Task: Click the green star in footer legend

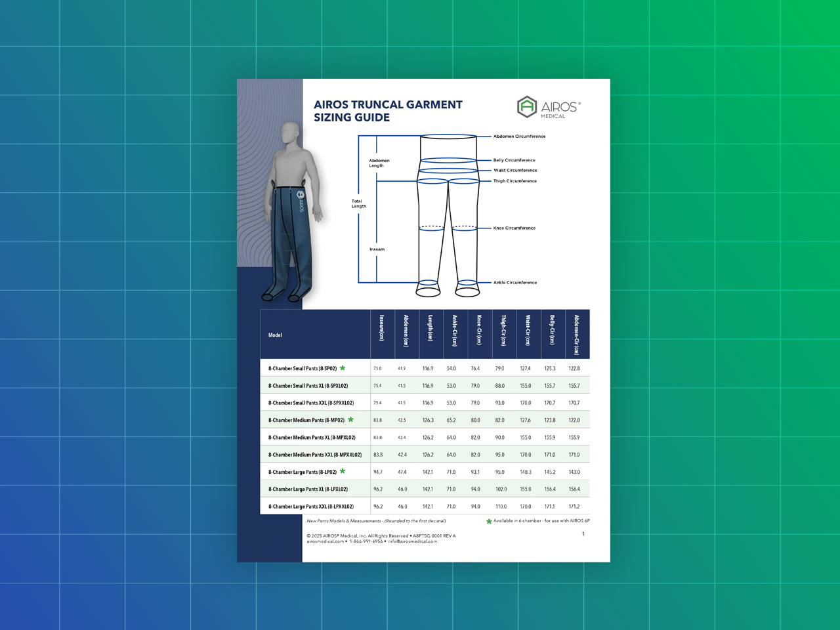Action: (x=489, y=521)
